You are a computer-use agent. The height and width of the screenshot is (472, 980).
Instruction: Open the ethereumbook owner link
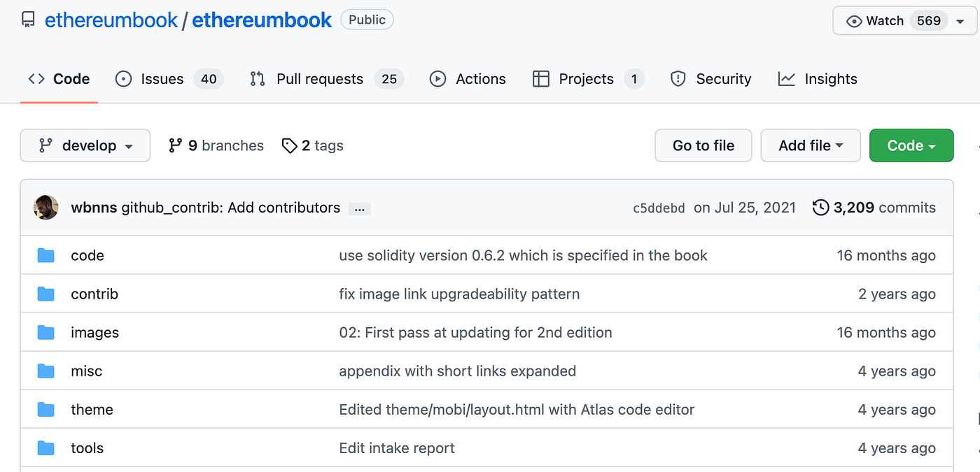pos(111,20)
